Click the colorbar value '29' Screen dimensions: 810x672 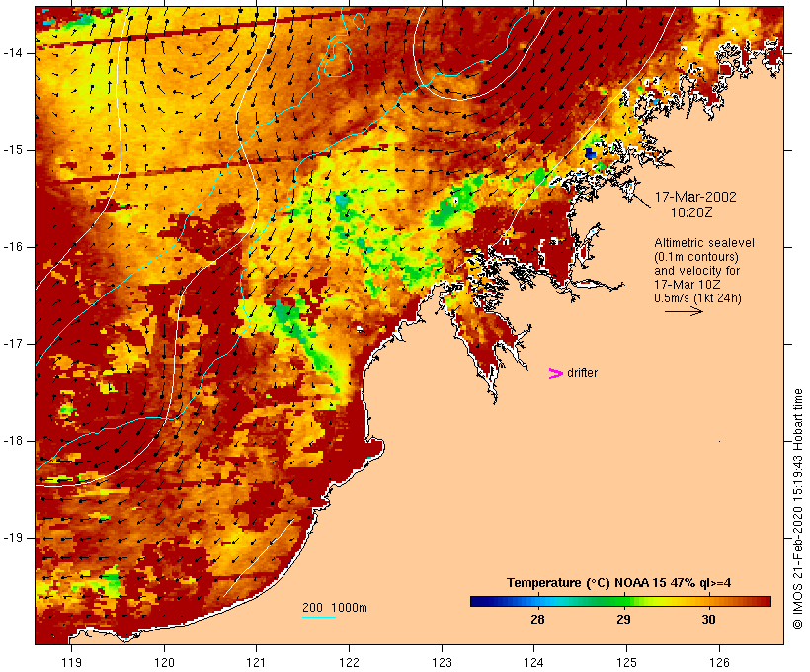pyautogui.click(x=623, y=619)
